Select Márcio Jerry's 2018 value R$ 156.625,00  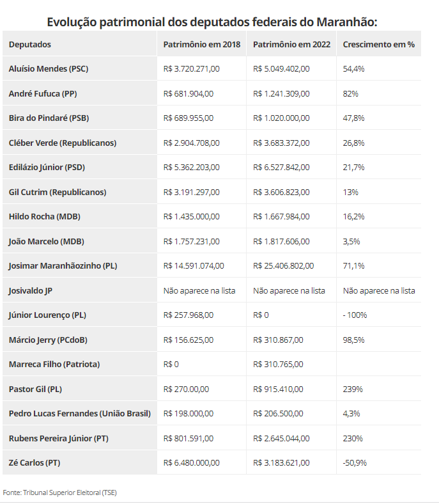point(189,340)
